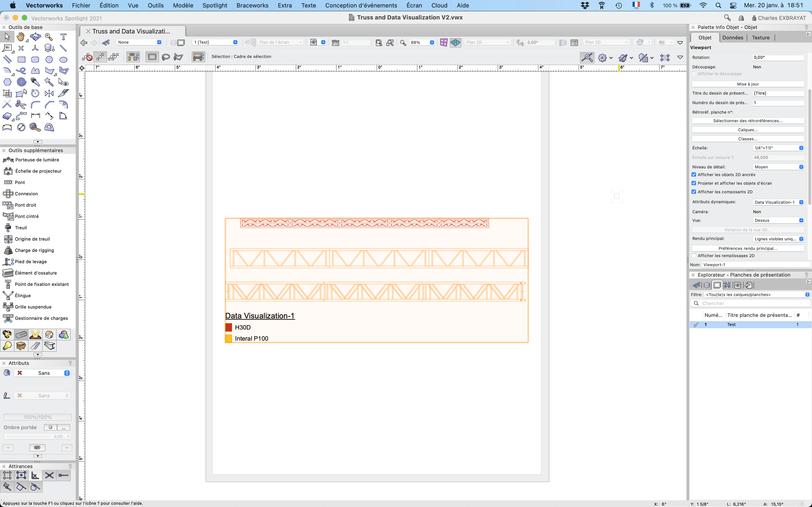Click the Treuil hoist tool
Image resolution: width=812 pixels, height=507 pixels.
coord(20,228)
